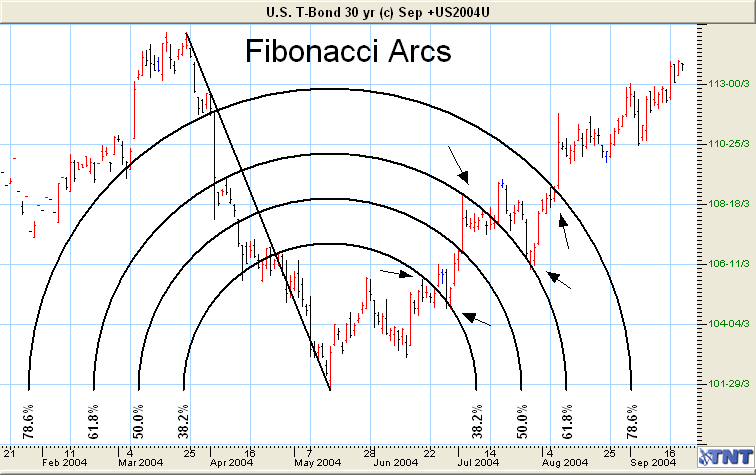Click the Fibonacci Arcs chart title
This screenshot has height=475, width=756.
click(x=348, y=52)
